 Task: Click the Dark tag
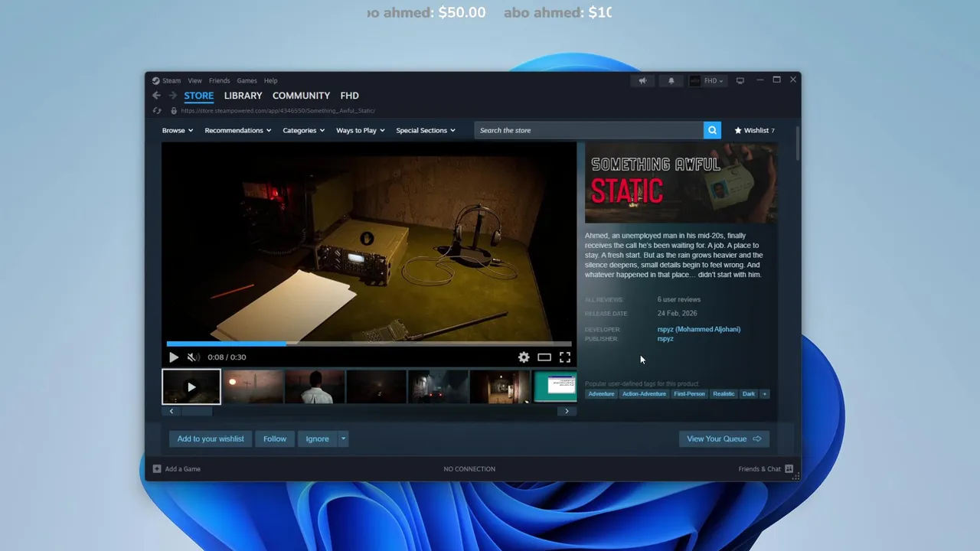point(748,394)
